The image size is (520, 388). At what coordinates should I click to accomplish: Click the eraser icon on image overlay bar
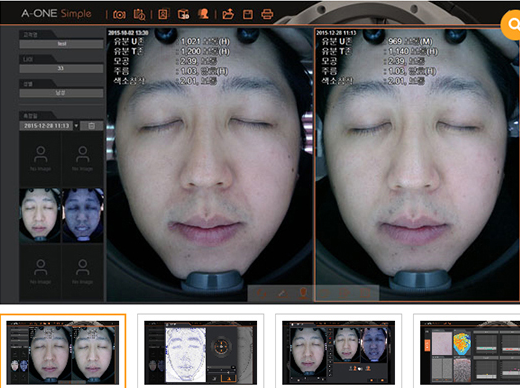pyautogui.click(x=283, y=294)
